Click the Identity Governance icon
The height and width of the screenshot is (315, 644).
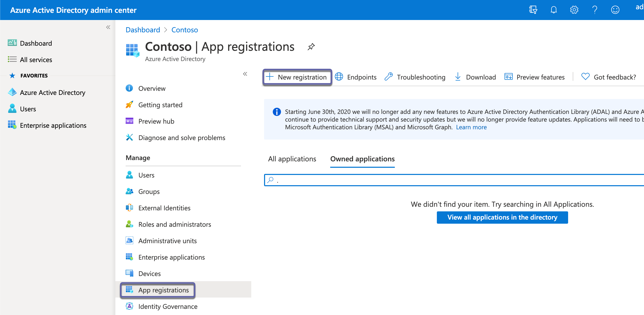coord(129,306)
